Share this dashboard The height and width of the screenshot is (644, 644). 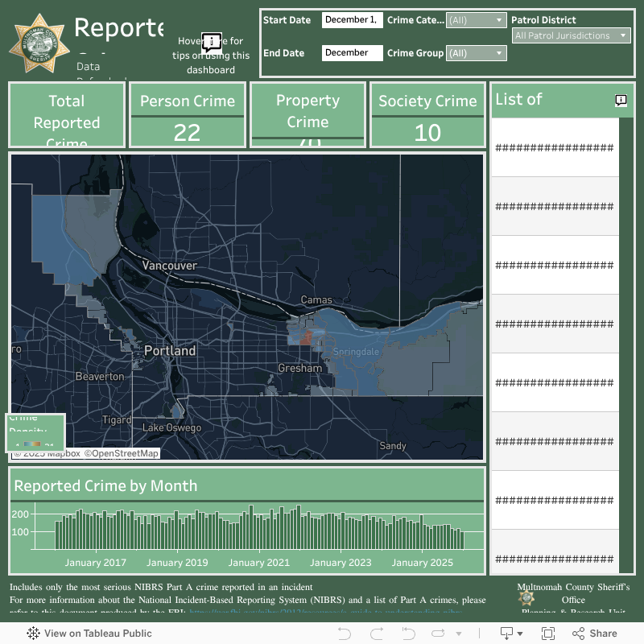click(x=594, y=634)
